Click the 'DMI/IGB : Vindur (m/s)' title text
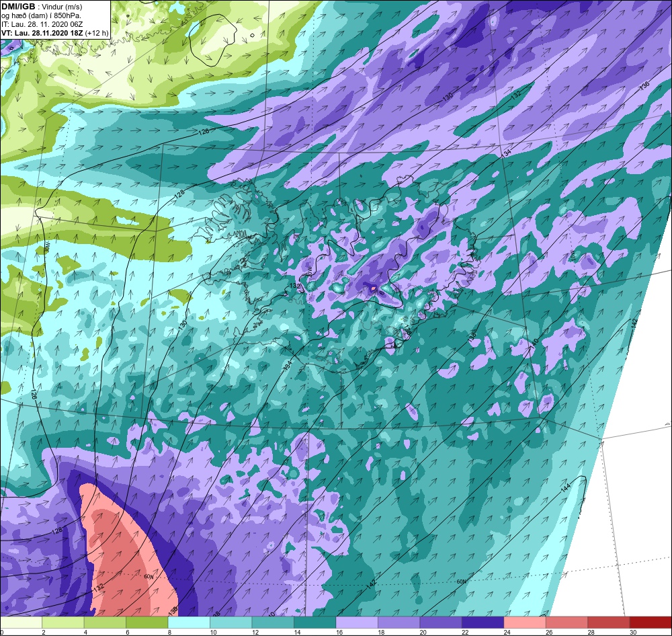Image resolution: width=672 pixels, height=636 pixels. (42, 7)
